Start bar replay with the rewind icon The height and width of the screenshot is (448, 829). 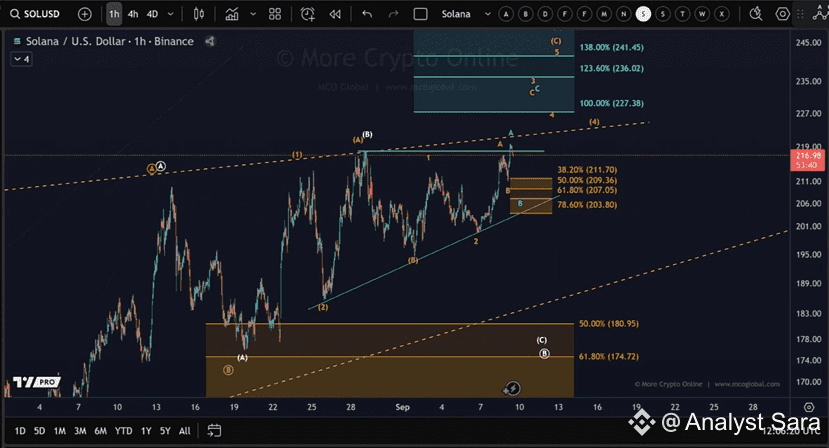pyautogui.click(x=335, y=14)
